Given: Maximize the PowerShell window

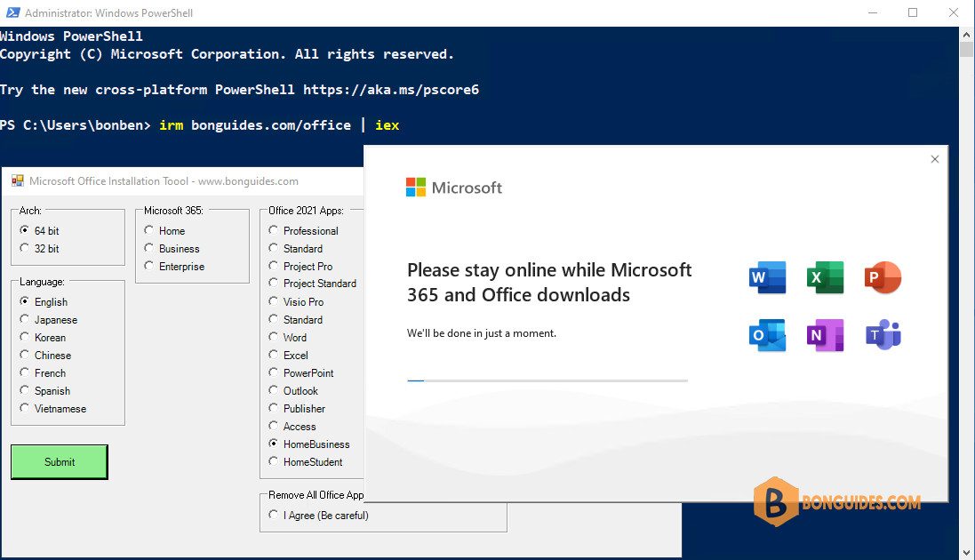Looking at the screenshot, I should pyautogui.click(x=913, y=12).
